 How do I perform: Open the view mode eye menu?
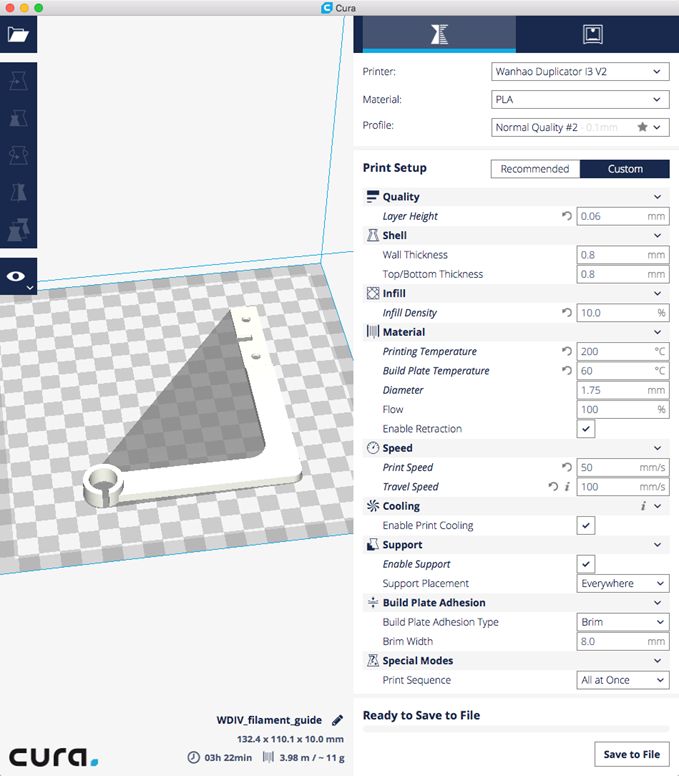[18, 277]
